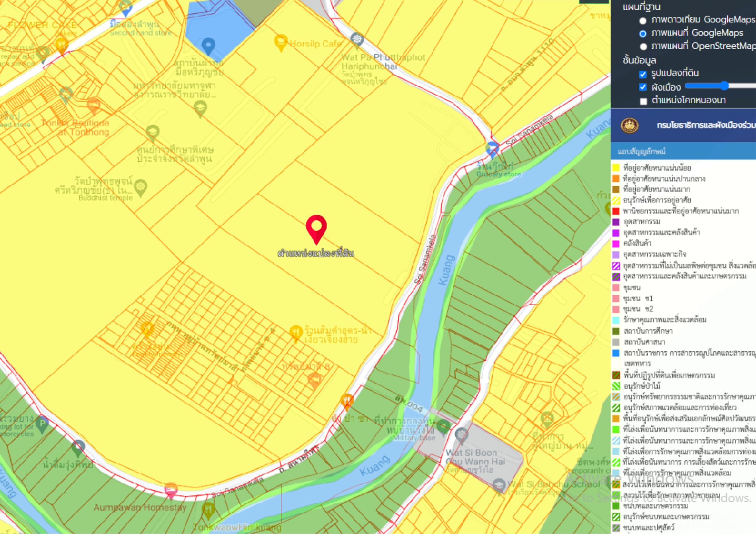Image resolution: width=756 pixels, height=534 pixels.
Task: Click the blue location pin in the blue zone
Action: click(208, 46)
